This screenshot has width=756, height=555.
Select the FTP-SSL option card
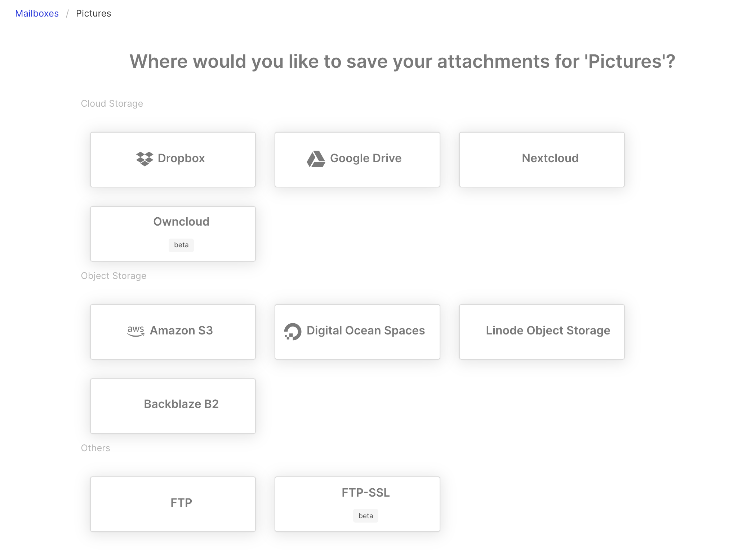[357, 504]
